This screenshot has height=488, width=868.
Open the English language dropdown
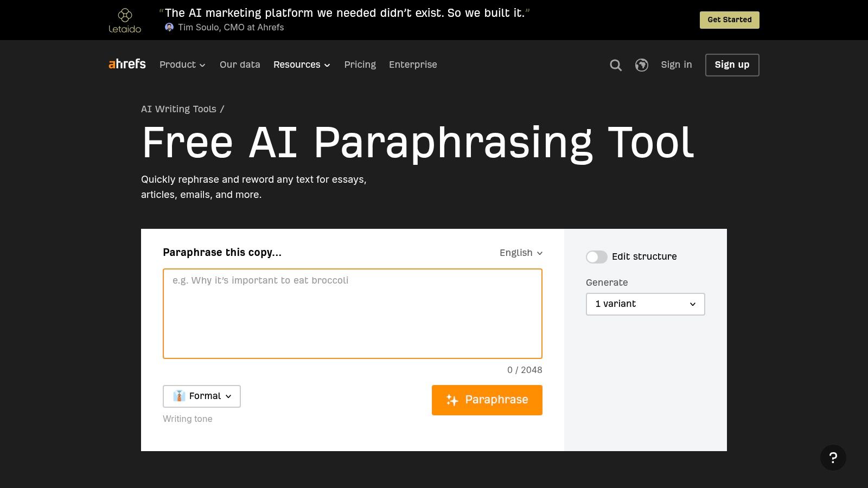521,253
